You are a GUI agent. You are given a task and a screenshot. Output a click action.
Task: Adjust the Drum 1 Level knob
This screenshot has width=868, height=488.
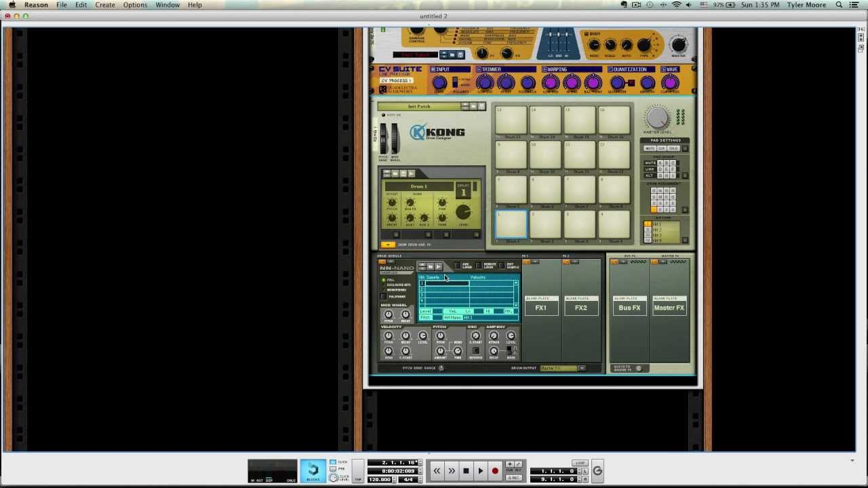pos(463,212)
